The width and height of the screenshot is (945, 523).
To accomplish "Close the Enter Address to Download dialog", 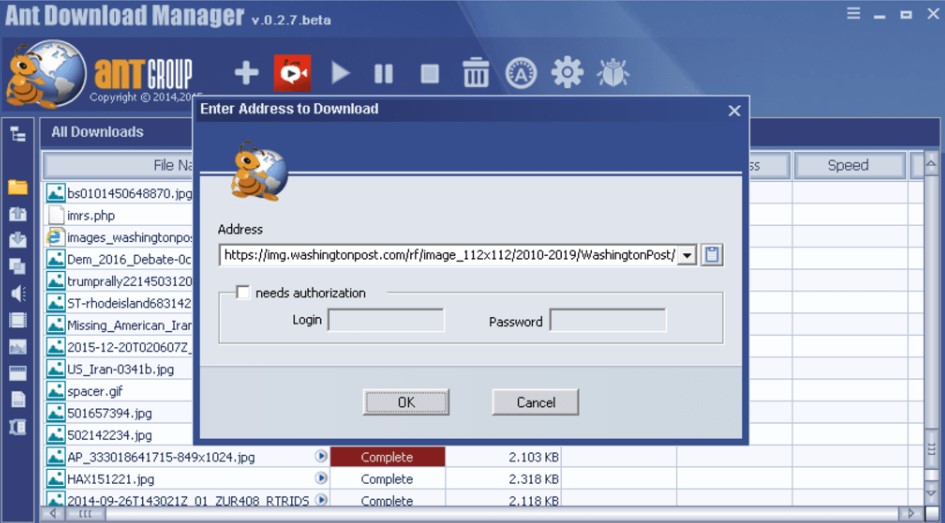I will click(x=734, y=111).
